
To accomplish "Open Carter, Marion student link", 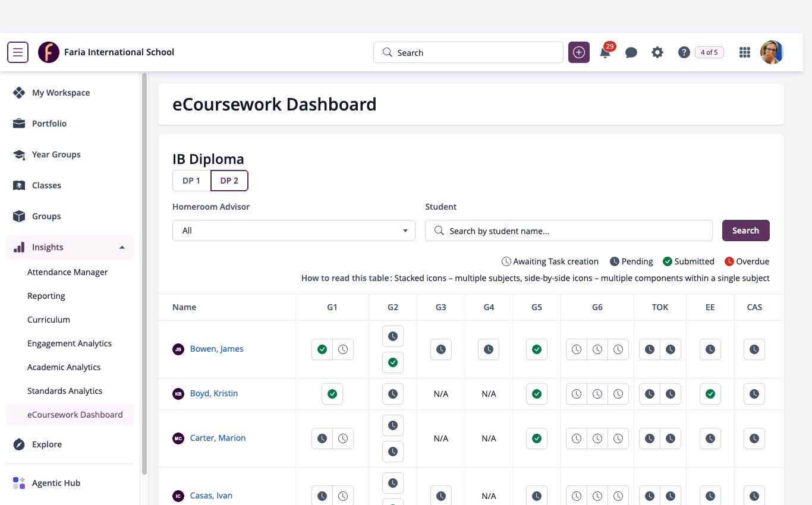I will click(x=218, y=438).
